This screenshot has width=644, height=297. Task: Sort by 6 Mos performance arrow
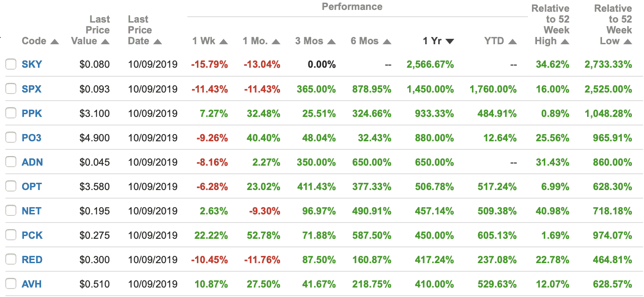387,42
